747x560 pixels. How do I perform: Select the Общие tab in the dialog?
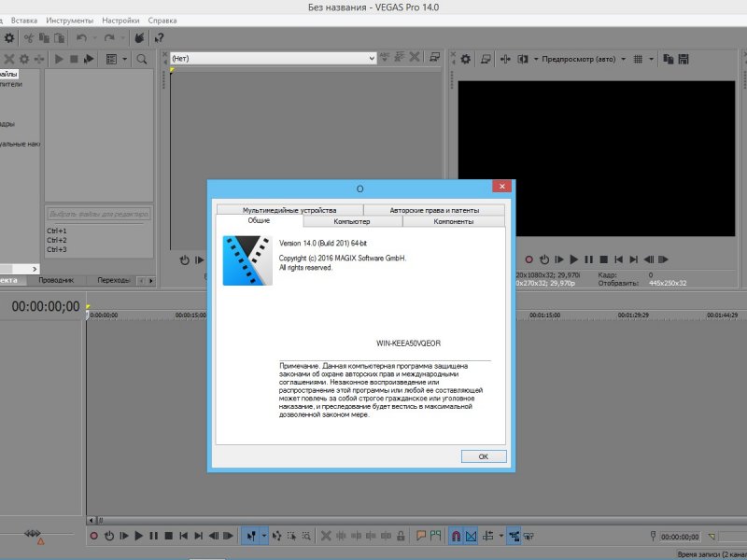click(260, 220)
